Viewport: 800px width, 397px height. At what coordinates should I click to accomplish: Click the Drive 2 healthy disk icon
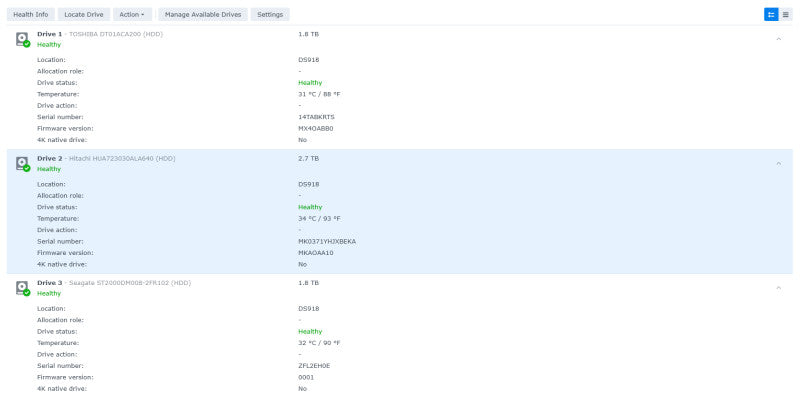click(x=23, y=164)
